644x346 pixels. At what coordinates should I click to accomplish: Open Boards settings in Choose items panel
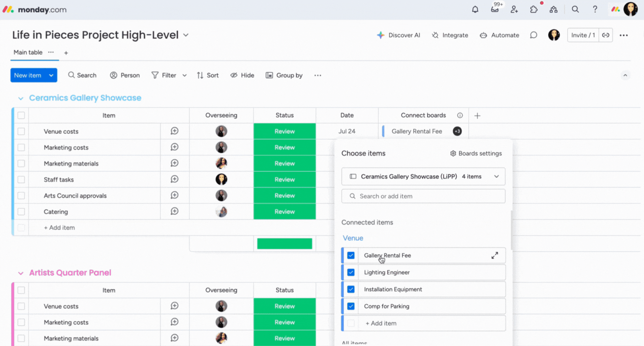(476, 153)
